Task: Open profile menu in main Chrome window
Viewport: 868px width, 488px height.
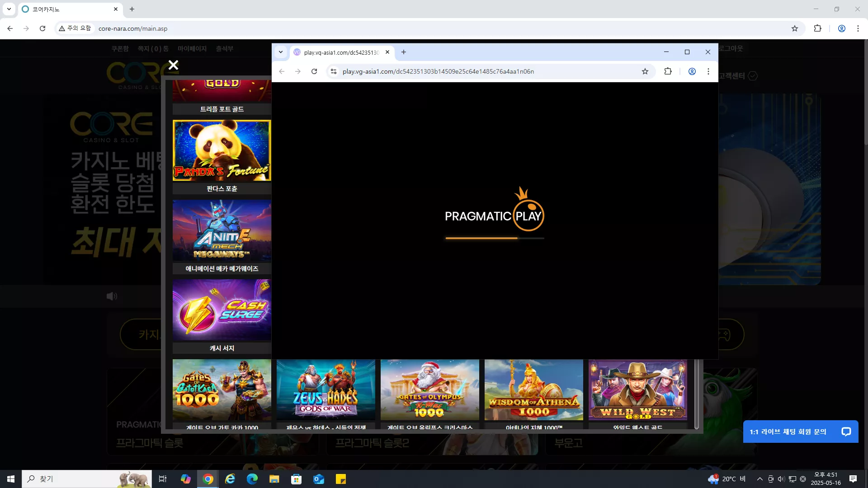Action: (842, 28)
